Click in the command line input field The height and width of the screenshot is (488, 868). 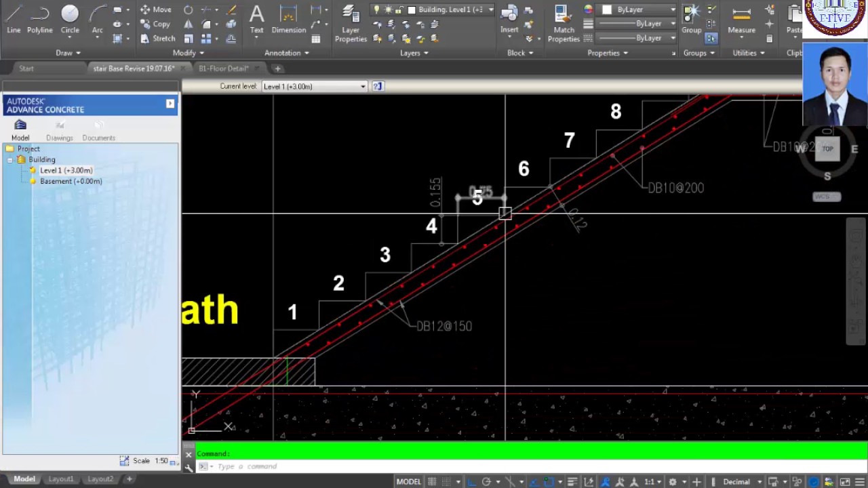(x=529, y=466)
